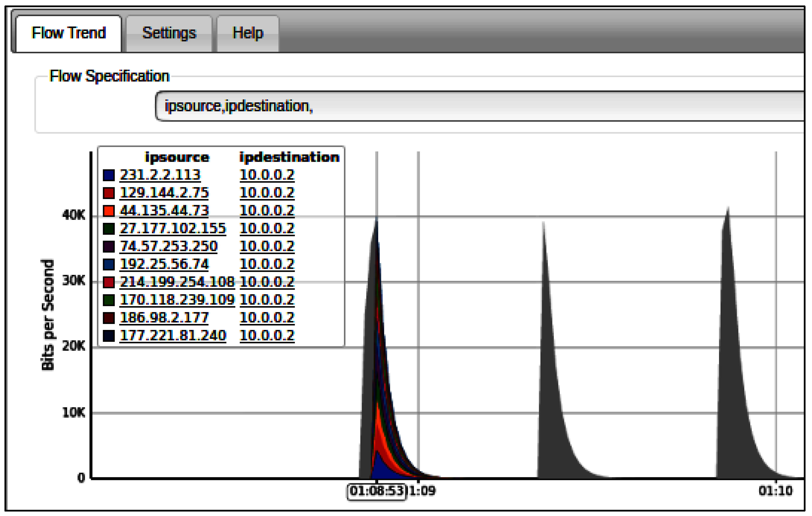Click the 01:10 time axis label
Screen dimensions: 812x516
775,491
